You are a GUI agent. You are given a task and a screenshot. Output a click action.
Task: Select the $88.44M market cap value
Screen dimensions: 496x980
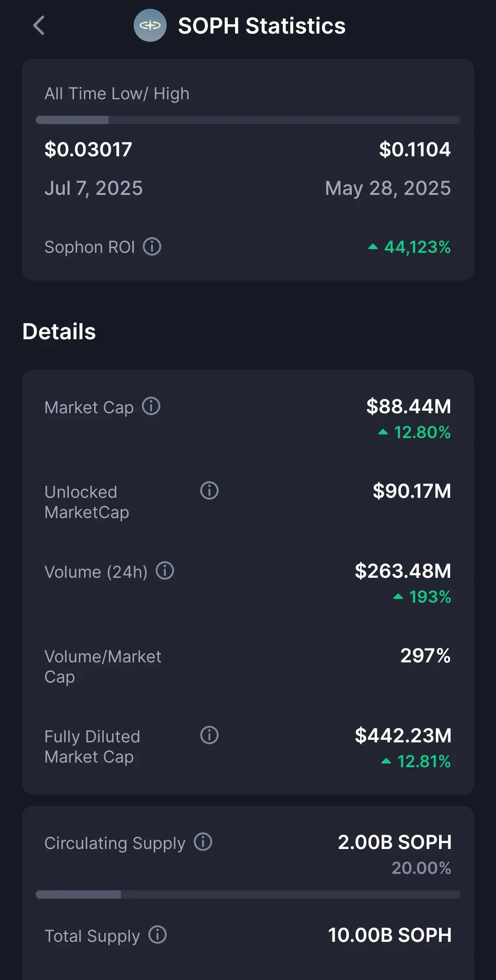coord(409,406)
